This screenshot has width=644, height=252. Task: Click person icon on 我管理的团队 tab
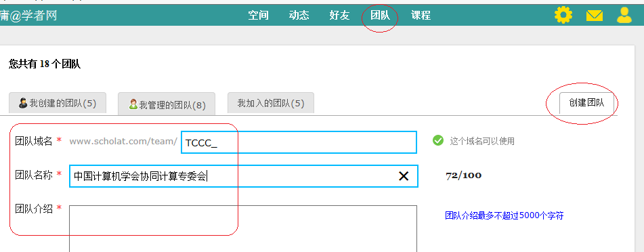133,104
